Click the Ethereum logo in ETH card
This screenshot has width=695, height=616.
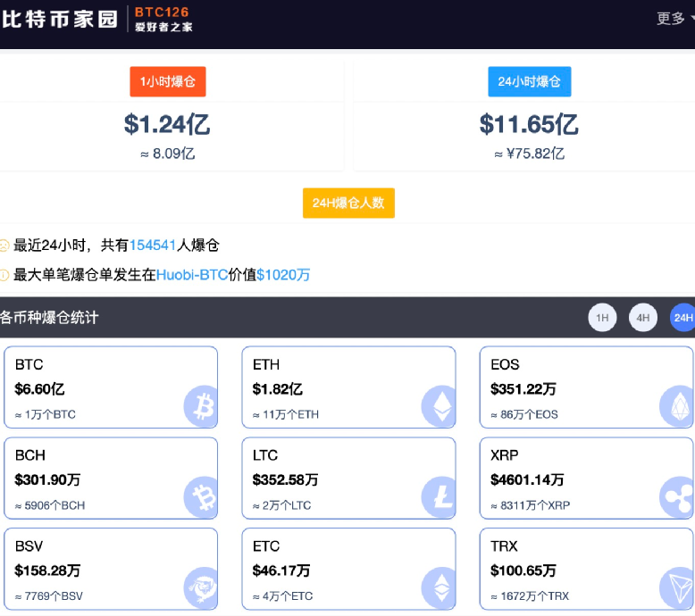click(x=439, y=405)
